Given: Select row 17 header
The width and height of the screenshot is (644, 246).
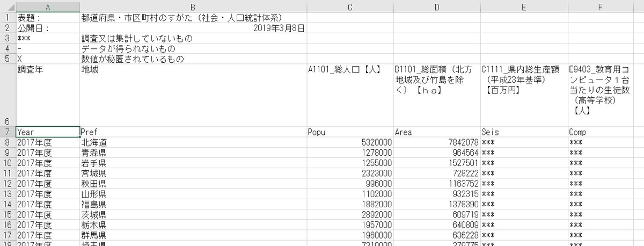Looking at the screenshot, I should click(8, 235).
